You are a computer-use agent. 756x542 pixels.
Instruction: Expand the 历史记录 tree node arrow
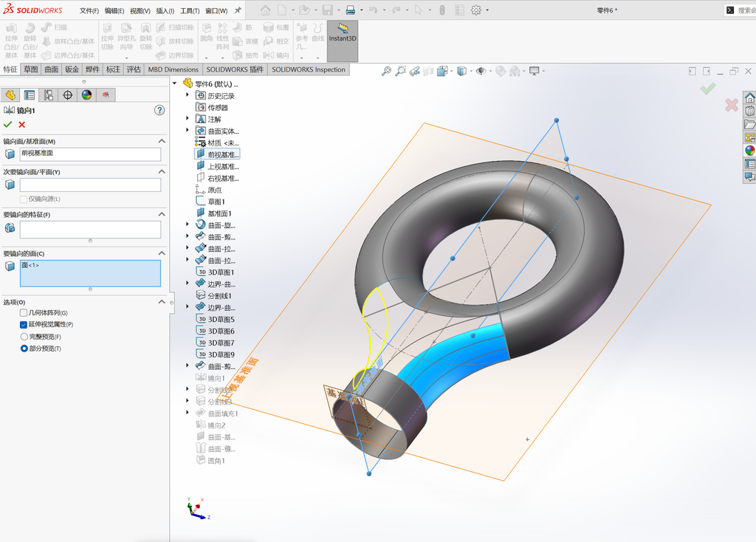[x=188, y=95]
